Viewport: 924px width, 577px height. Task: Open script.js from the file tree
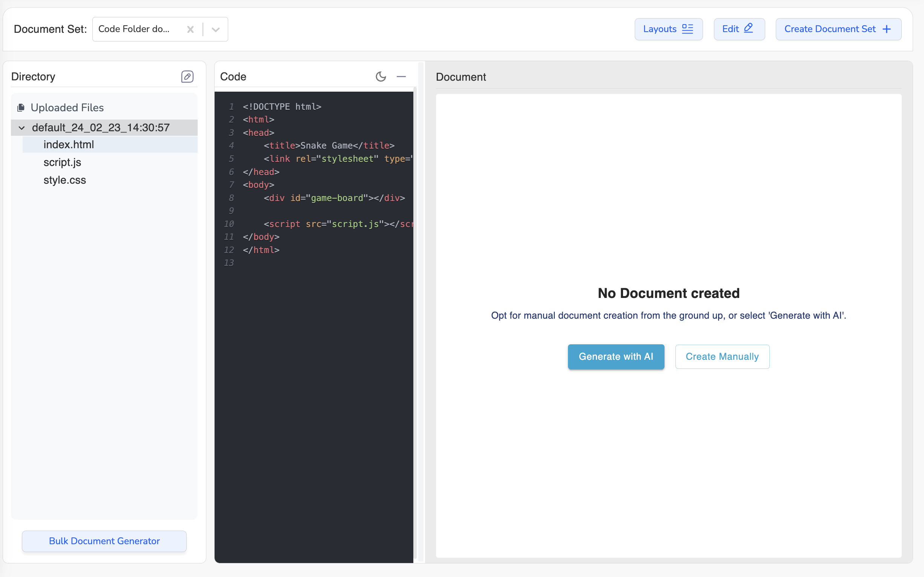pos(62,162)
